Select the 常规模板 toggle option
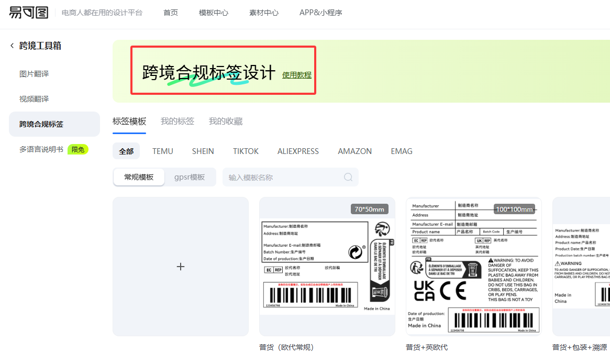 coord(139,177)
